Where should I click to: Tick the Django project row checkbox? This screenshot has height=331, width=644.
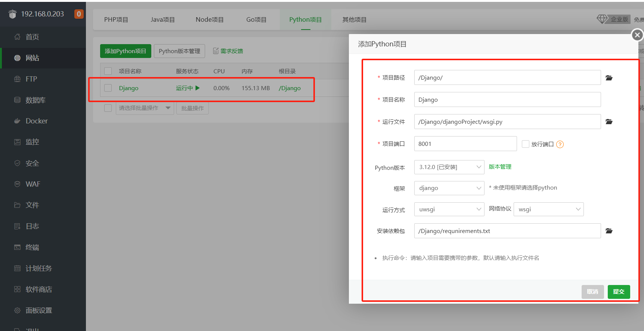pos(108,88)
